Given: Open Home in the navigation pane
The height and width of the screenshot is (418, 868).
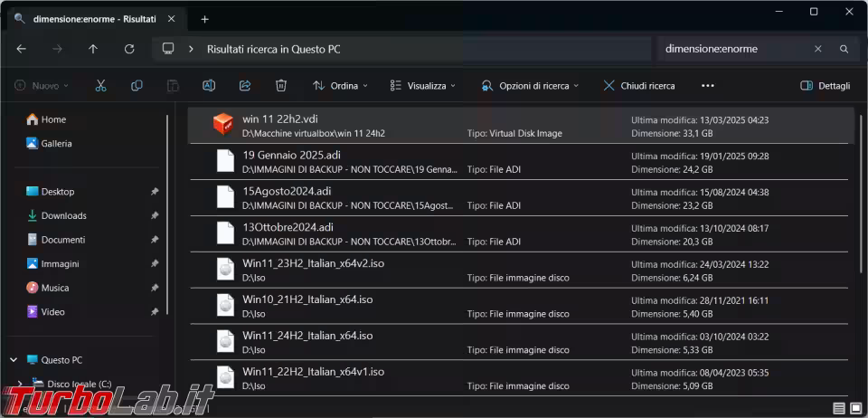Looking at the screenshot, I should click(46, 119).
